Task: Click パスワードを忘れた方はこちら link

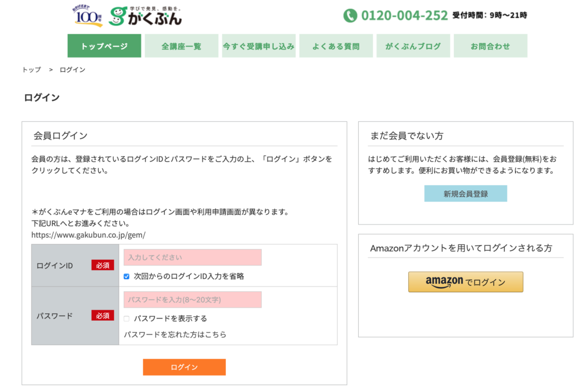Action: coord(175,334)
